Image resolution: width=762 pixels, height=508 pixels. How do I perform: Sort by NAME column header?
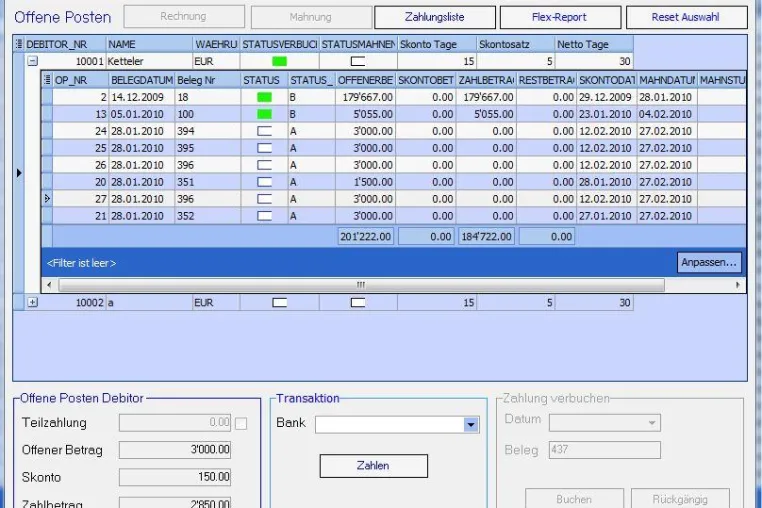149,44
